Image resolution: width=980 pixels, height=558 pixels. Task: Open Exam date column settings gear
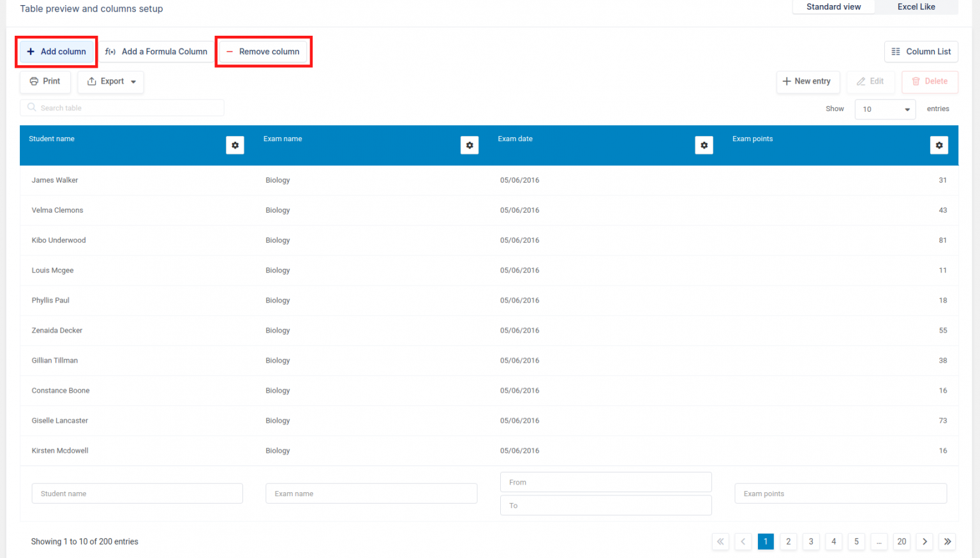tap(704, 145)
